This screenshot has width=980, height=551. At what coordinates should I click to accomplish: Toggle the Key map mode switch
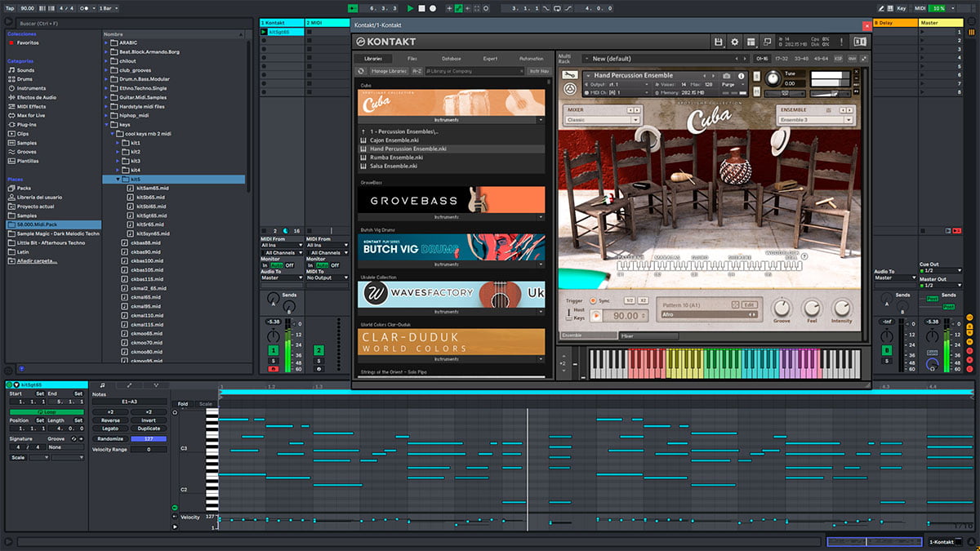902,8
